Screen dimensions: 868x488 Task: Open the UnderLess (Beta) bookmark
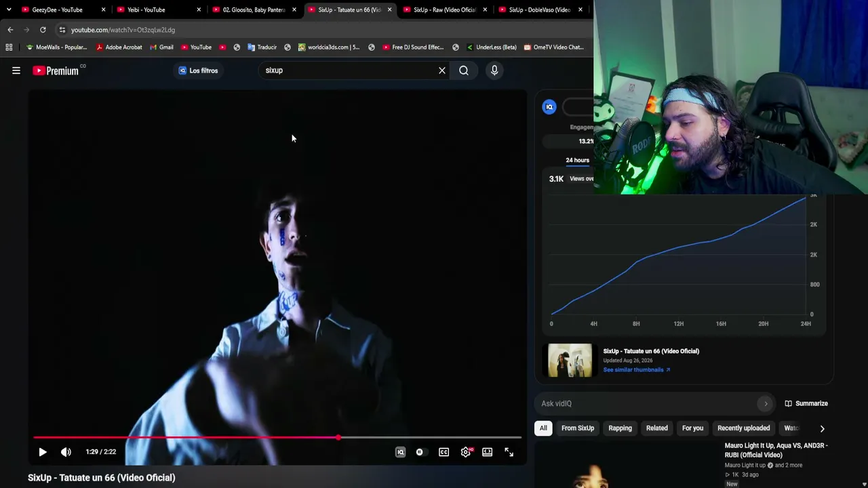point(491,47)
